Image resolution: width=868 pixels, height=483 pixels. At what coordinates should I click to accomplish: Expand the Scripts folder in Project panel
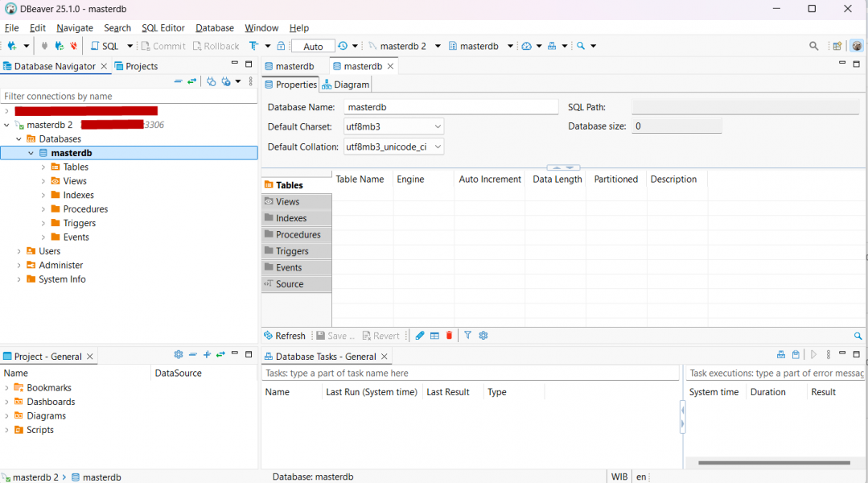pos(6,430)
